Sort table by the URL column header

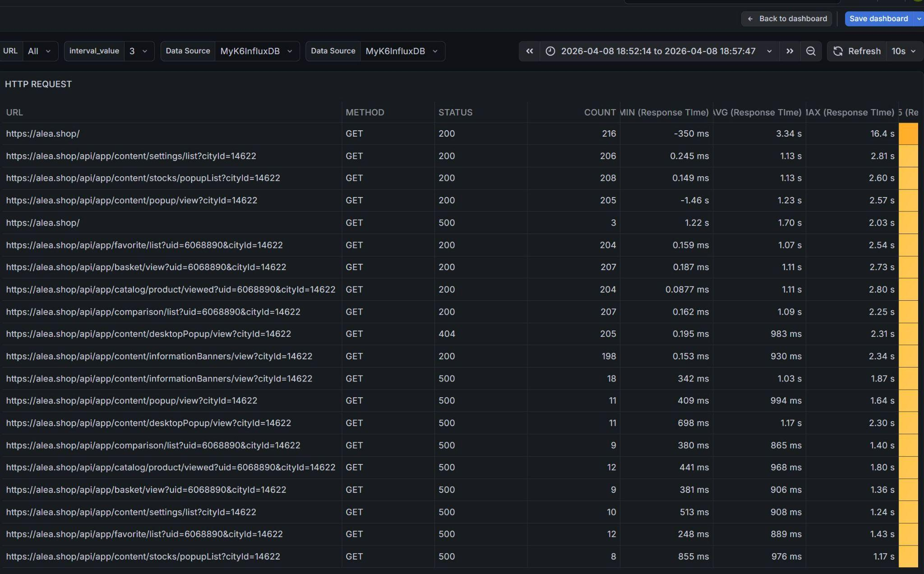click(x=14, y=112)
